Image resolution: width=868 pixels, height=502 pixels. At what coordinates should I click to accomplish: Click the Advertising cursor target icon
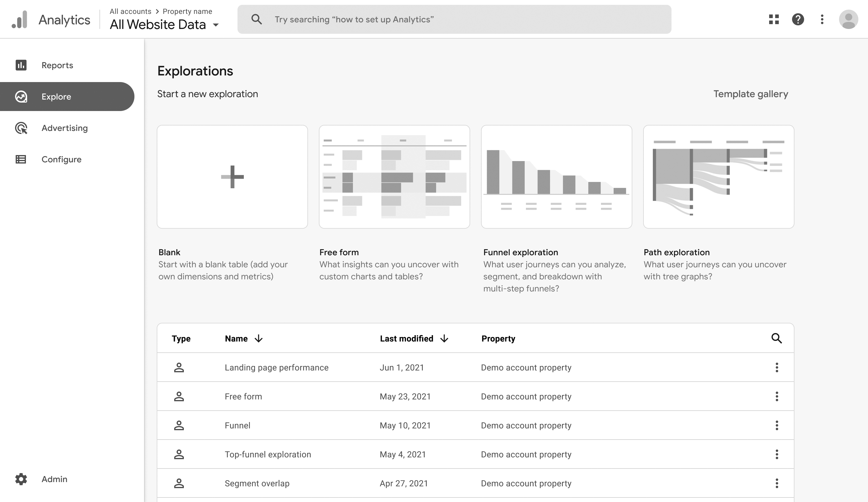coord(21,128)
